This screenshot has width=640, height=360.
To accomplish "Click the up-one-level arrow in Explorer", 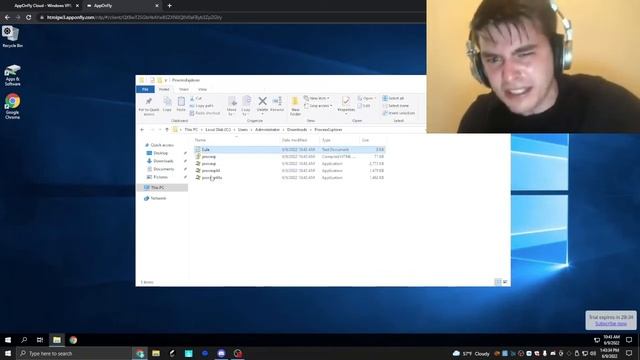I will point(167,130).
